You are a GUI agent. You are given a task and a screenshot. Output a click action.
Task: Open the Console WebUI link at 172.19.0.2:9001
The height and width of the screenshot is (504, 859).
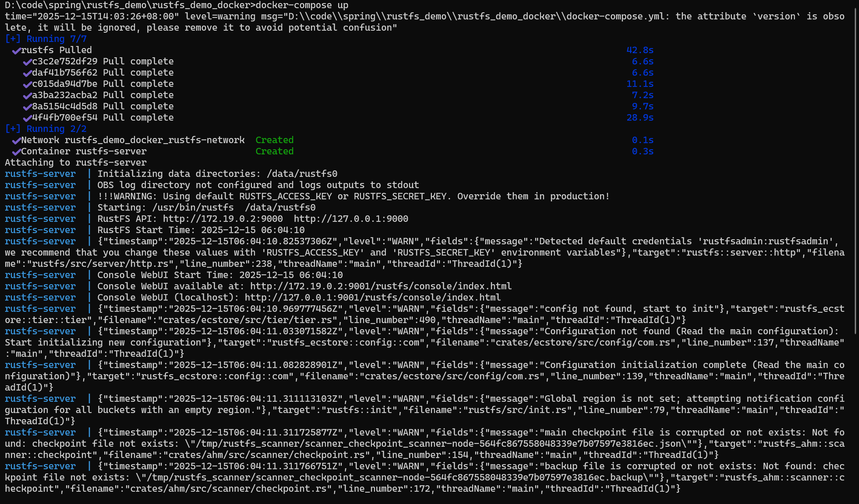coord(381,286)
